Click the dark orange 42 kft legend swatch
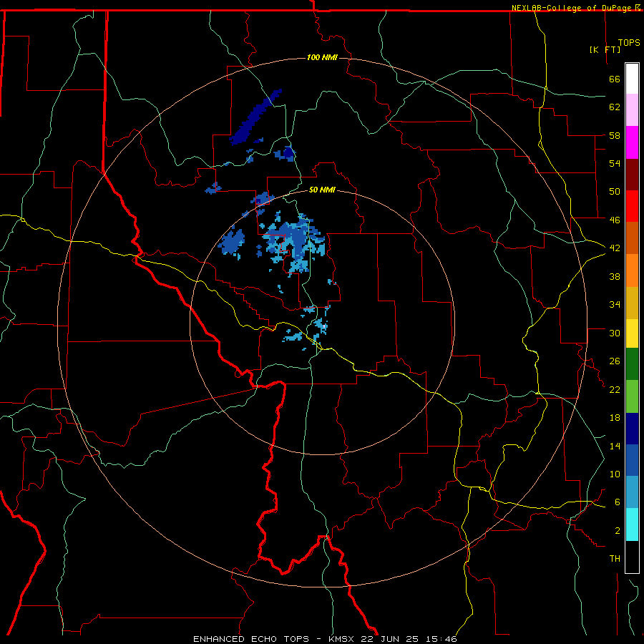Image resolution: width=644 pixels, height=644 pixels. pyautogui.click(x=632, y=238)
